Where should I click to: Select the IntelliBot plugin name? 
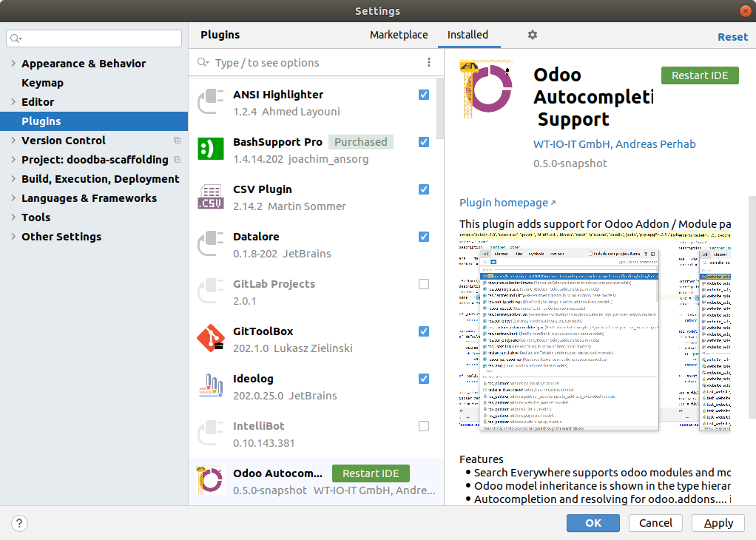tap(258, 426)
